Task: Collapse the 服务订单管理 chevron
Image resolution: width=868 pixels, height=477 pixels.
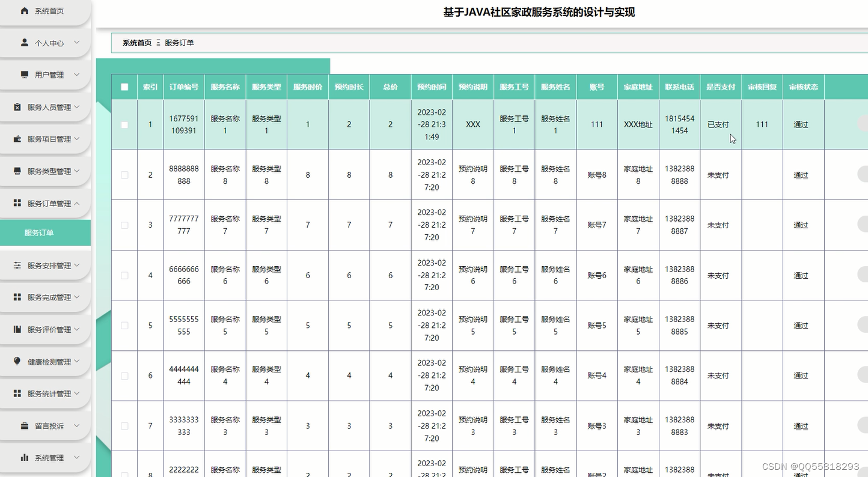Action: 77,203
